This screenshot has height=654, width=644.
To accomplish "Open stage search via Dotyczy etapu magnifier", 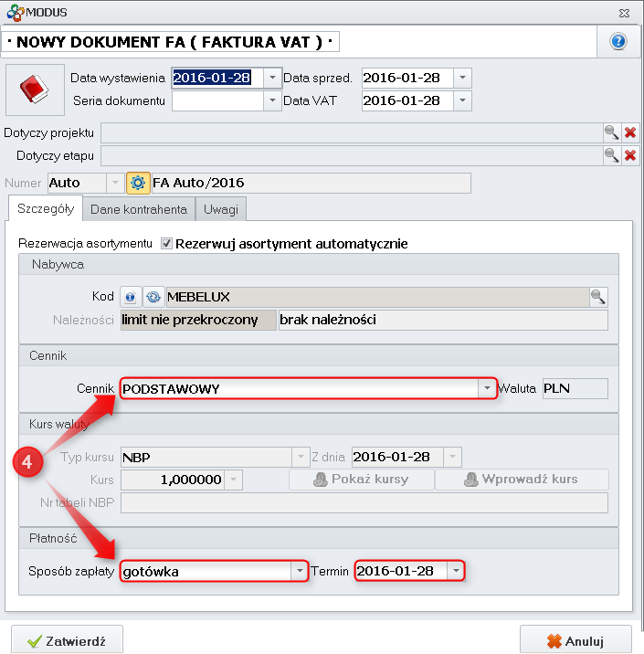I will (611, 155).
